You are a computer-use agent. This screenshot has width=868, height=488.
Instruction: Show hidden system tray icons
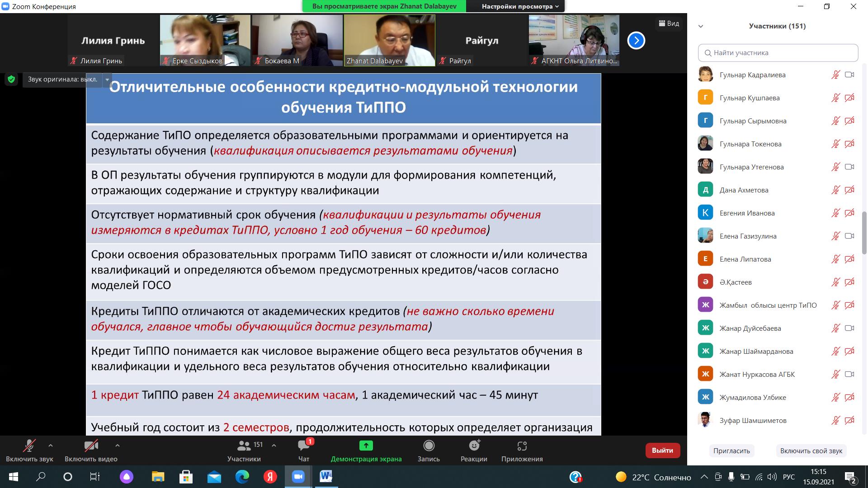(x=704, y=477)
